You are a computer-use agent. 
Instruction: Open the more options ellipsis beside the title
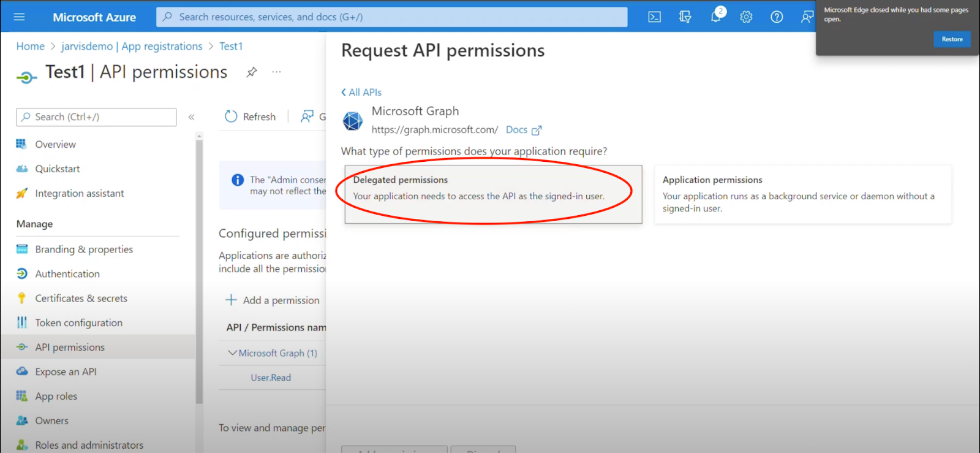pos(276,72)
